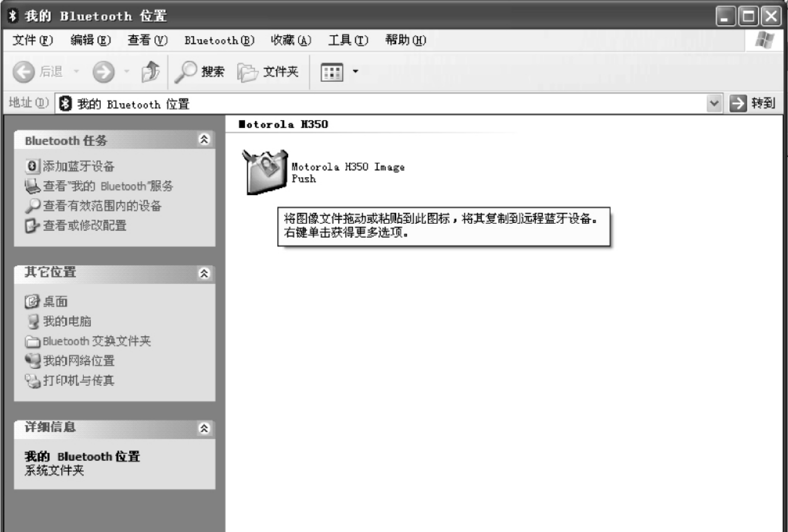Click the magnifier icon beside 查看有效范围内的设备
Screen dimensions: 788x532
pos(32,206)
